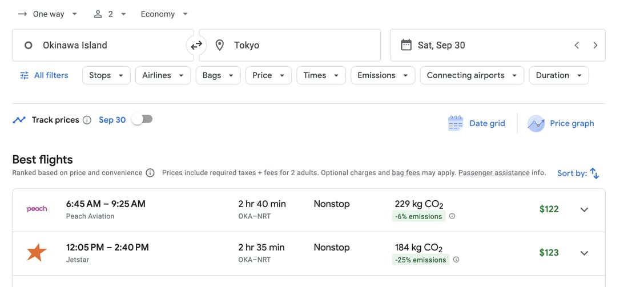Click info icon next to -25% emissions
Screen dimensions: 644x287
[x=456, y=260]
